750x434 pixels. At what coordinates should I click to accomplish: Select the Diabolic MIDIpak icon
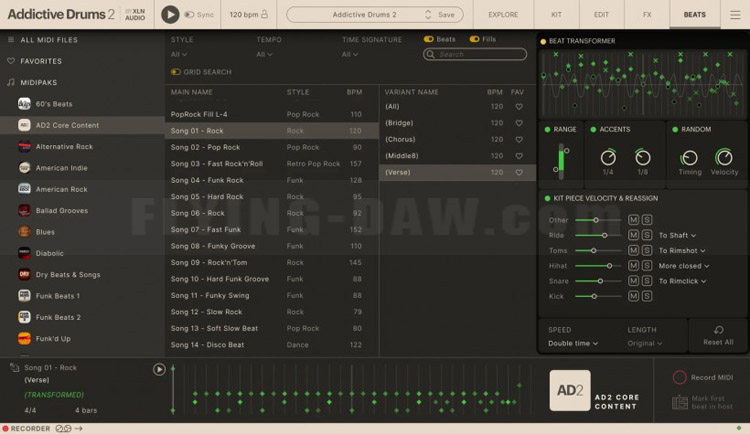tap(24, 253)
